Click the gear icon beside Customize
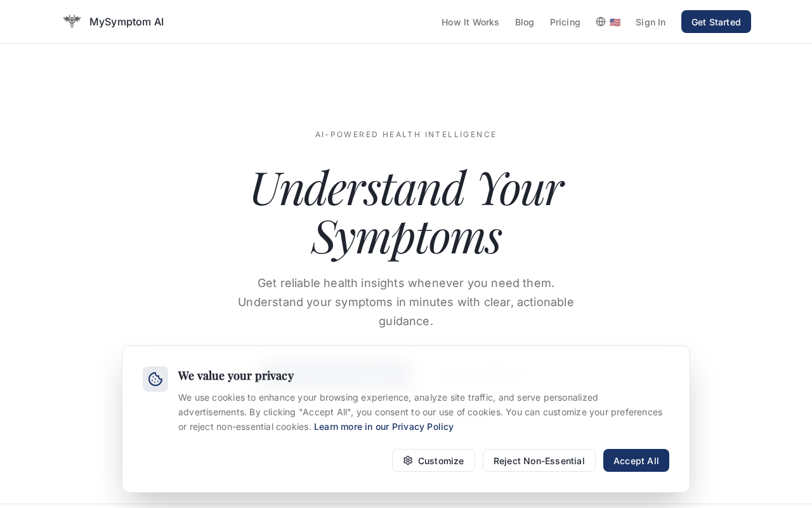The width and height of the screenshot is (812, 508). (408, 460)
